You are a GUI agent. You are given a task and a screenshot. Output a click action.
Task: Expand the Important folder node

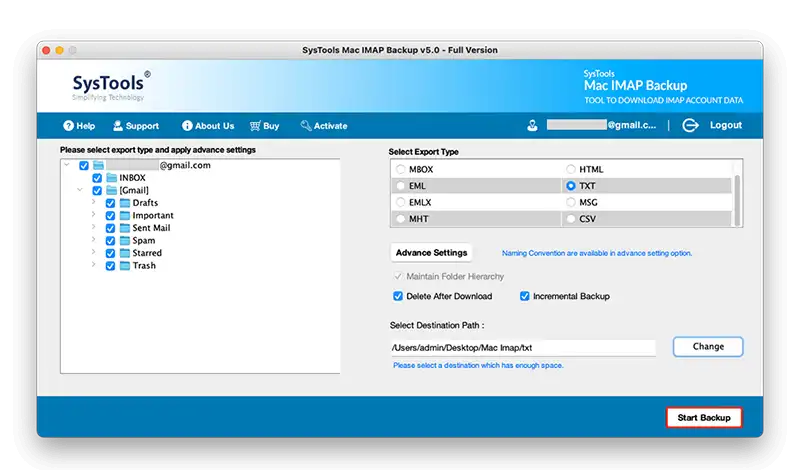coord(93,214)
